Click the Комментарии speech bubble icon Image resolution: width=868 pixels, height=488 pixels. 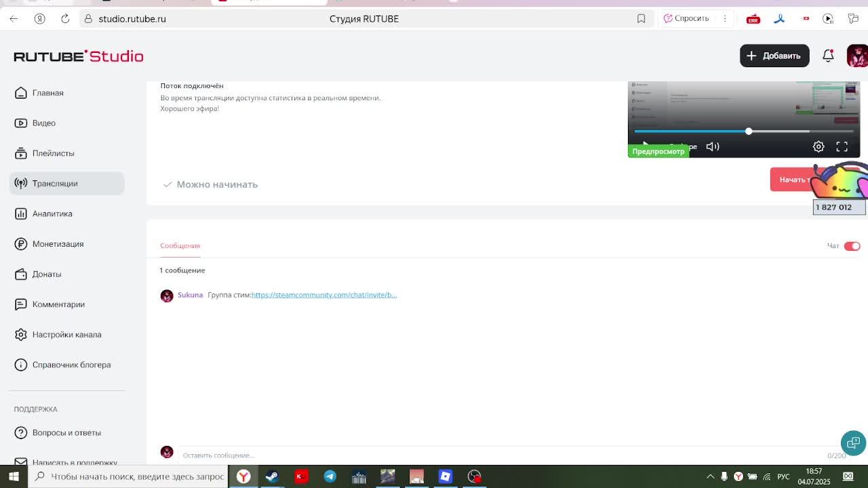tap(21, 304)
